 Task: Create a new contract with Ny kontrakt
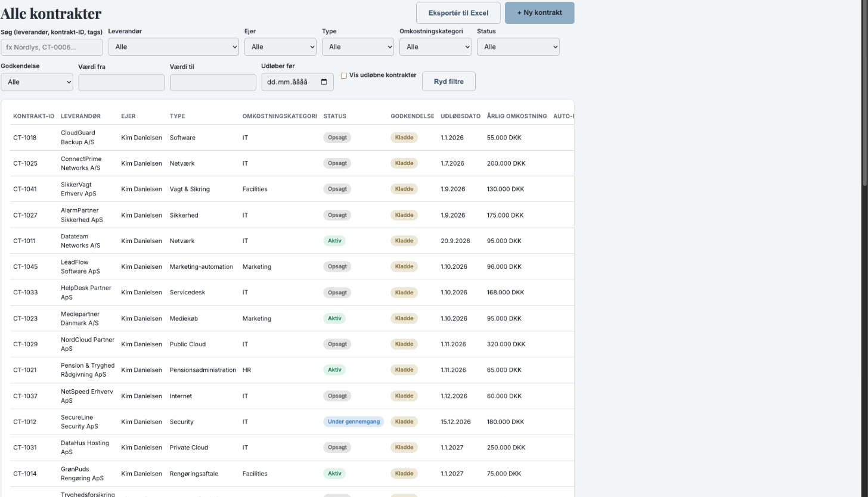pos(540,13)
